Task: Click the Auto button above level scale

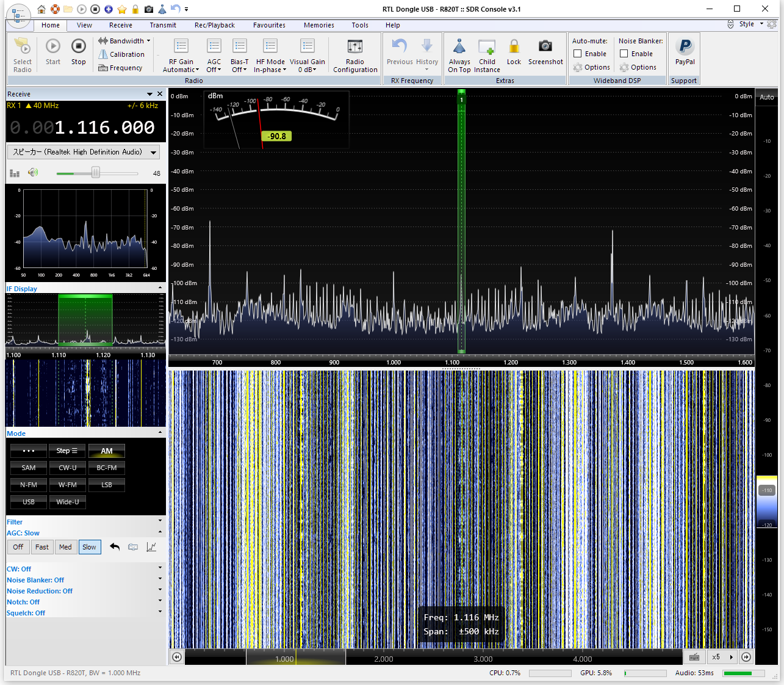Action: 767,97
